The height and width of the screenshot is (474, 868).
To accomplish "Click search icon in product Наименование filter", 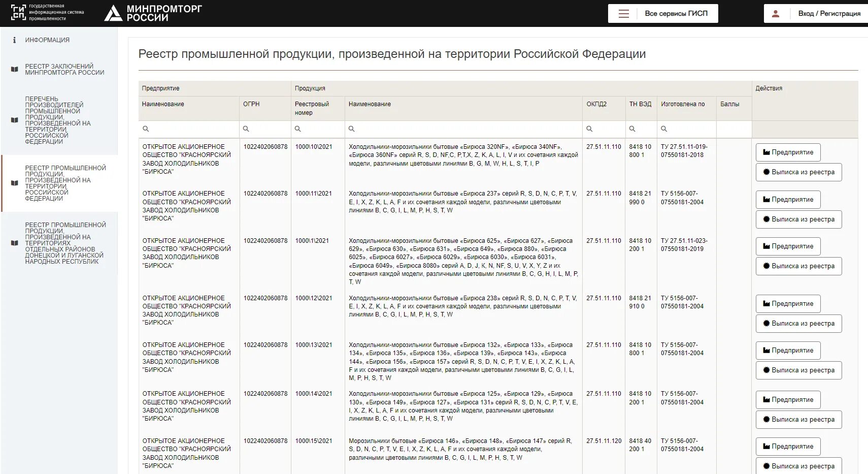I will [x=351, y=129].
